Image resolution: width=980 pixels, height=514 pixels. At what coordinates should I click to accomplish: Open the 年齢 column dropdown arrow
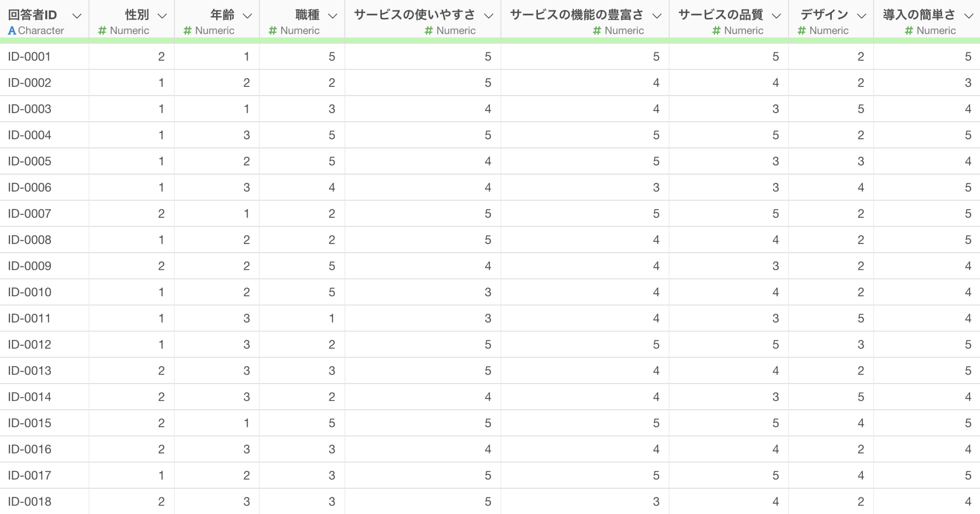coord(247,16)
